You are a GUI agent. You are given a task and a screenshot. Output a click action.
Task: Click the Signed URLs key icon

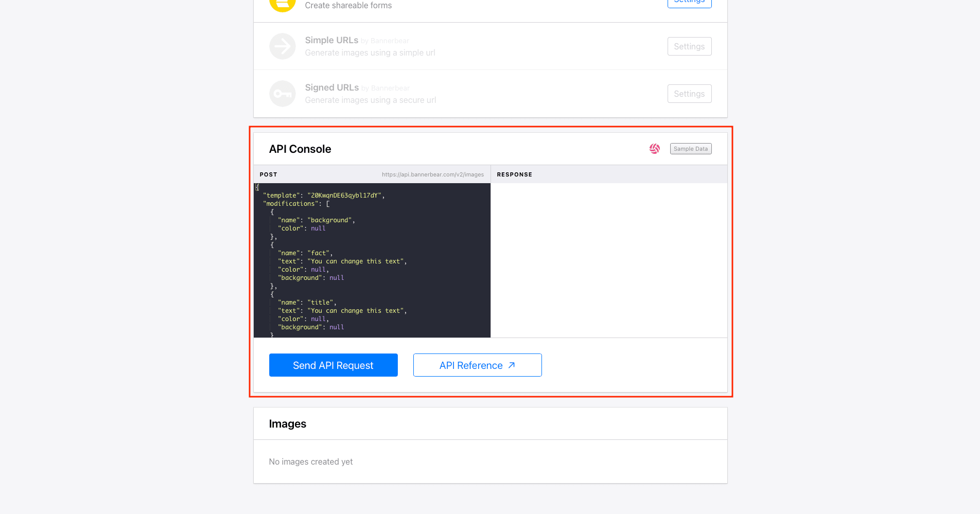click(x=282, y=93)
